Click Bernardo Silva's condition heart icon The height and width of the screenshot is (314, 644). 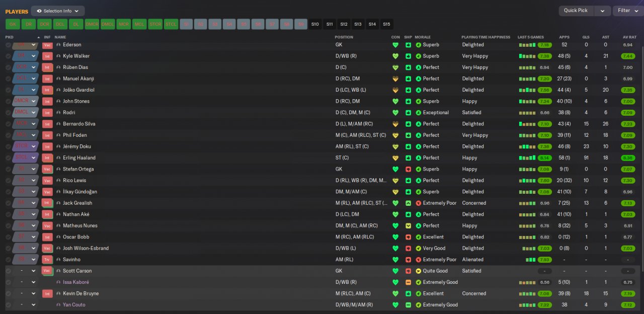point(395,124)
